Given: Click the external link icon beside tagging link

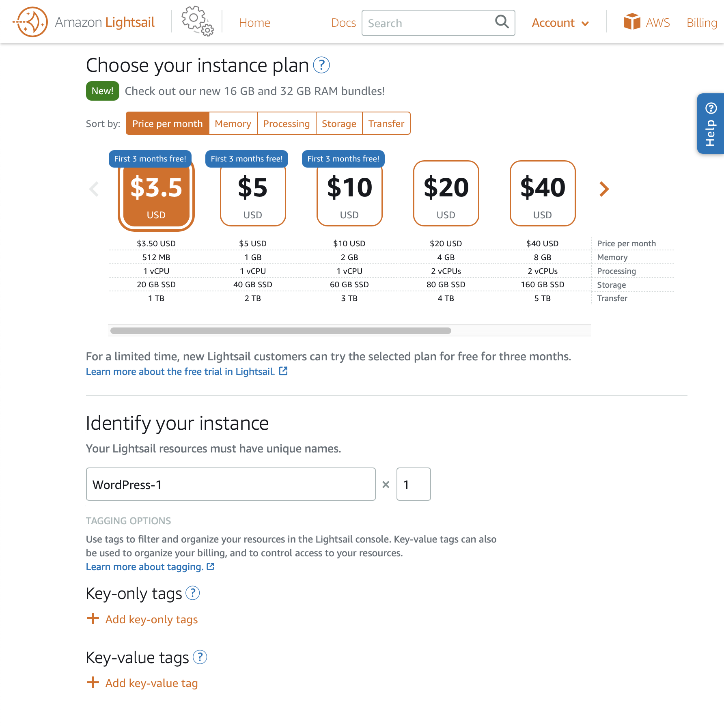Looking at the screenshot, I should [210, 566].
